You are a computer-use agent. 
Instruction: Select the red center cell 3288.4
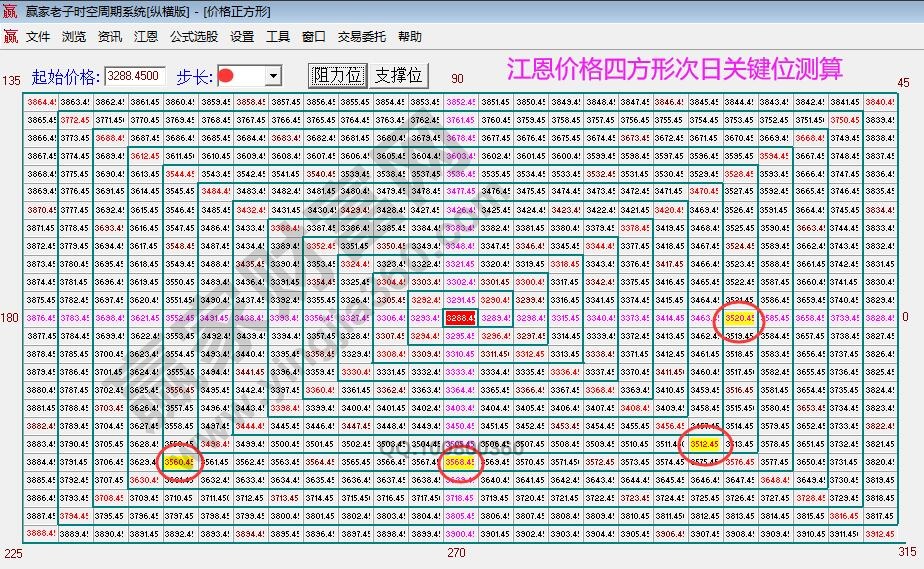point(460,318)
